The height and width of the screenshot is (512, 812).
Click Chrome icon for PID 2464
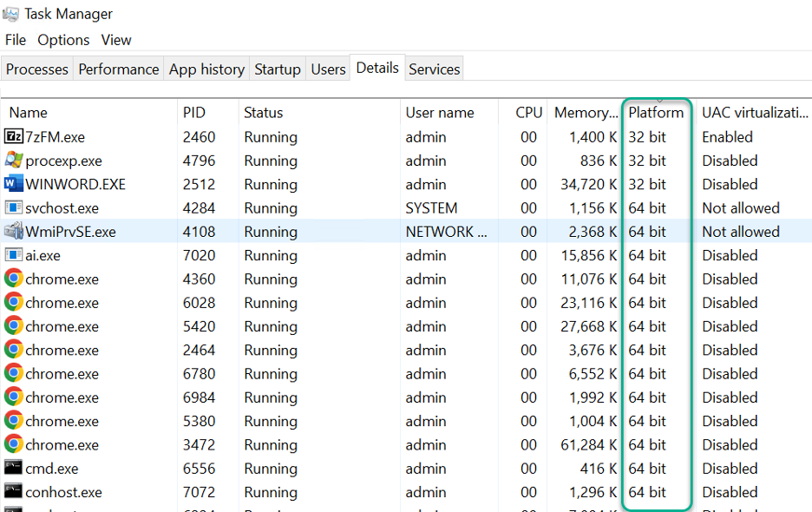pos(14,350)
